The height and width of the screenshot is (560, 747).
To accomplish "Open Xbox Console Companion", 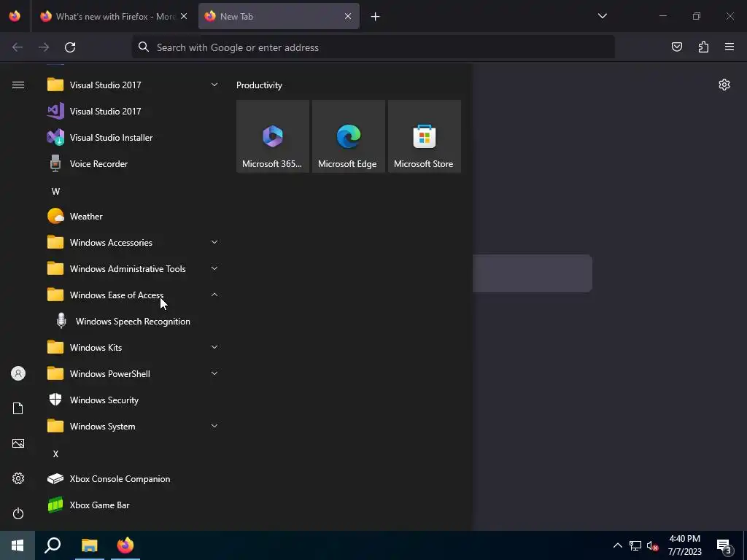I will pyautogui.click(x=133, y=479).
